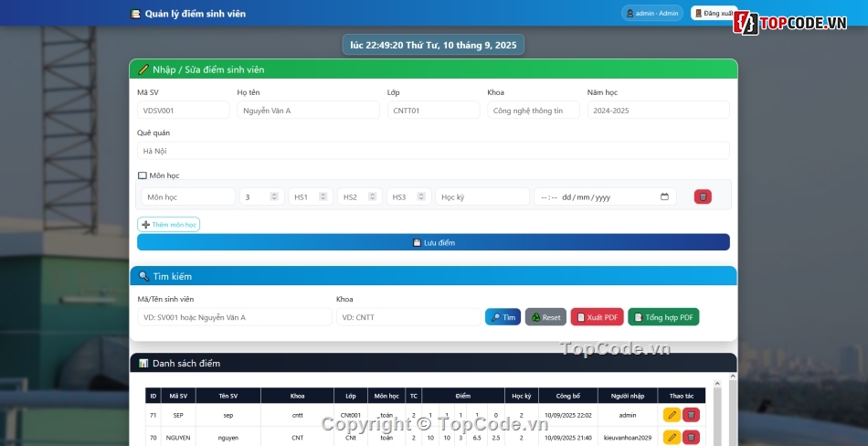The width and height of the screenshot is (868, 446).
Task: Click the HS2 score spinner arrows
Action: [373, 196]
